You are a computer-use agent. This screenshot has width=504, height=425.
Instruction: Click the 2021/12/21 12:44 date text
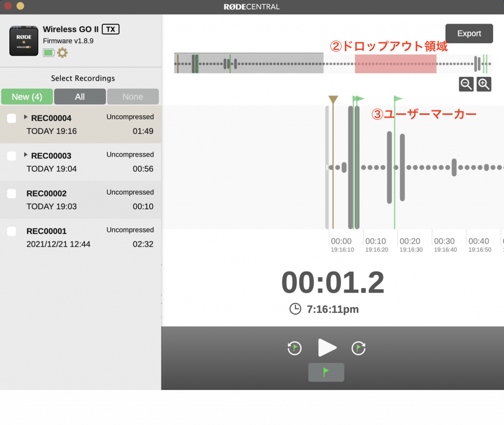[58, 244]
